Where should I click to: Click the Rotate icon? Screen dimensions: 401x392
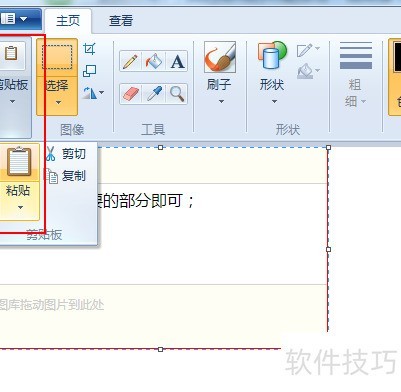pyautogui.click(x=89, y=93)
